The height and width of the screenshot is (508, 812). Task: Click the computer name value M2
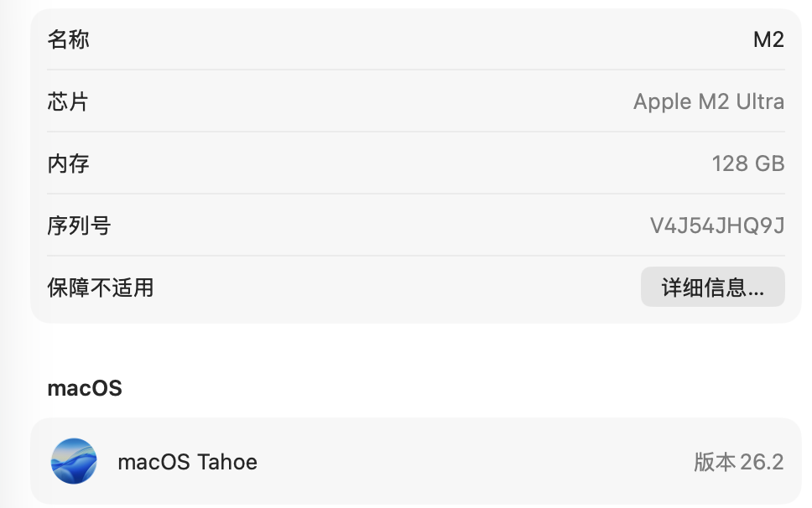coord(768,39)
